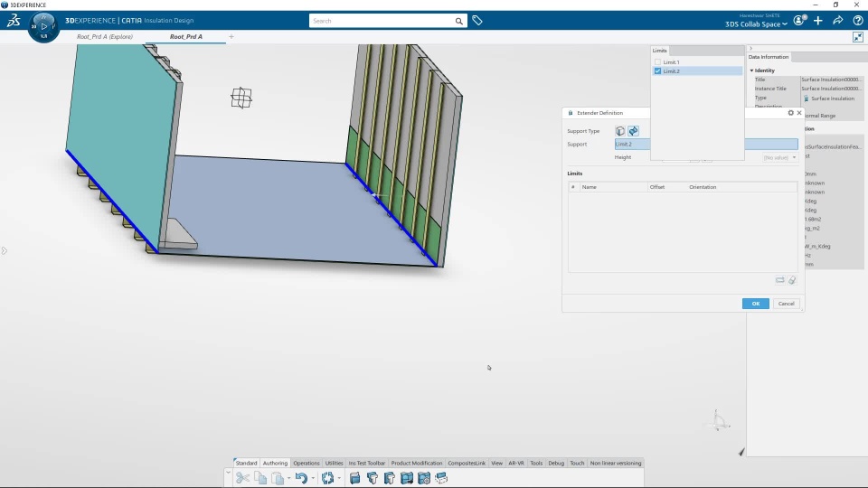Screen dimensions: 868x488
Task: Click the insulation icon with the arrow
Action: pos(407,478)
